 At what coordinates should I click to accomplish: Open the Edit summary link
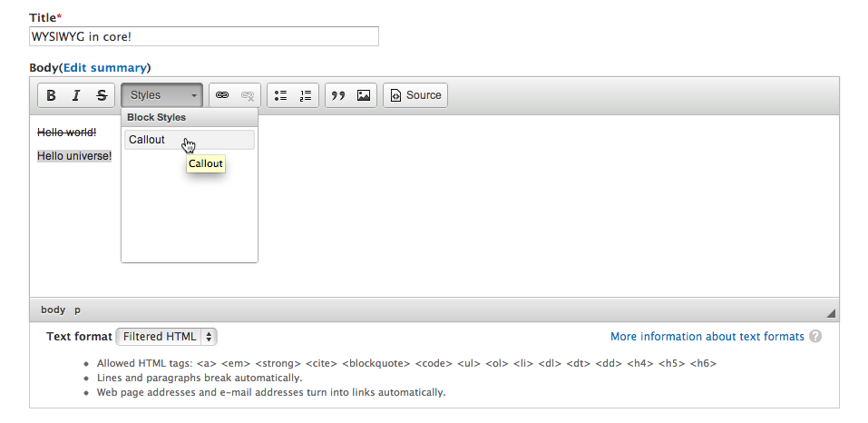pos(105,67)
